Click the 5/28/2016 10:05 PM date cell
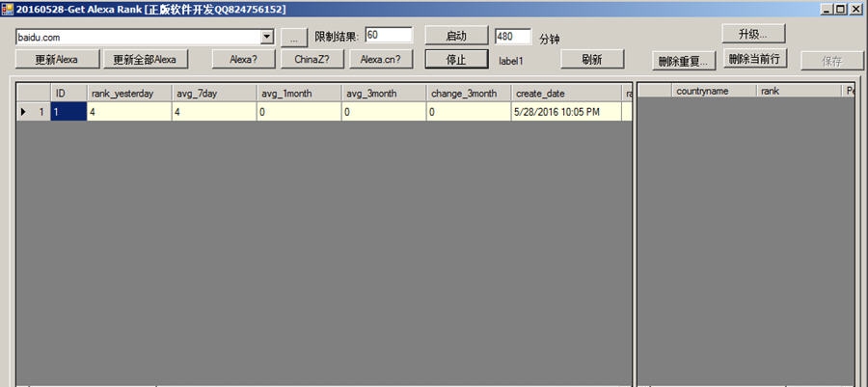The image size is (868, 387). click(x=566, y=112)
